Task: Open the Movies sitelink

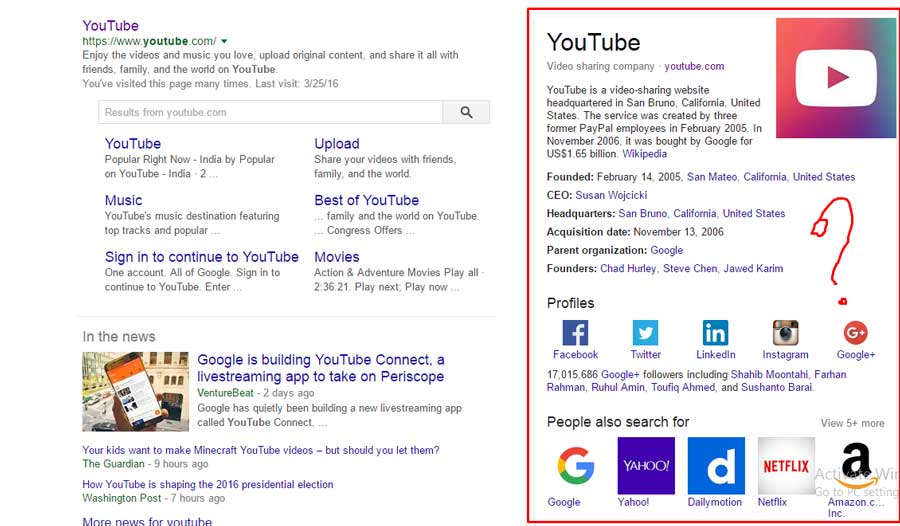Action: [336, 257]
